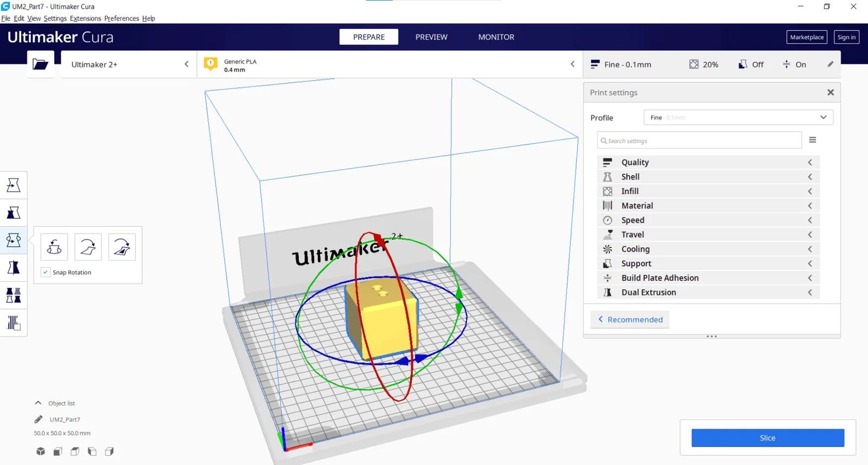Click the Slice button

[768, 438]
